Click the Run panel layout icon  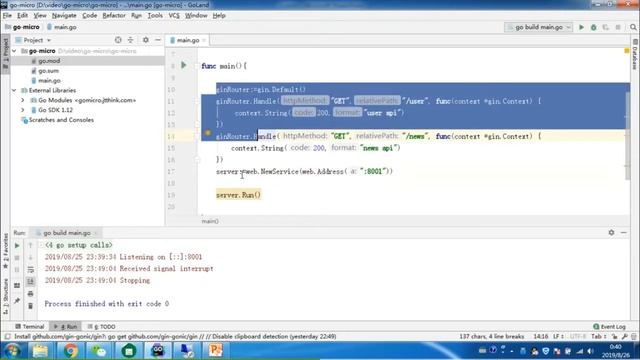[17, 285]
